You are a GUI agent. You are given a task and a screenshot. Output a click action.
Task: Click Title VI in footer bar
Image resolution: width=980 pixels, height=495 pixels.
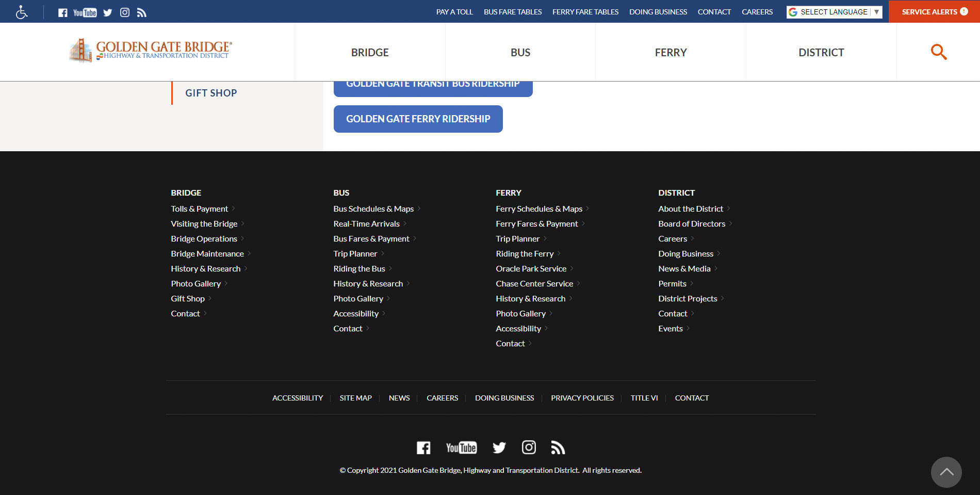(644, 398)
